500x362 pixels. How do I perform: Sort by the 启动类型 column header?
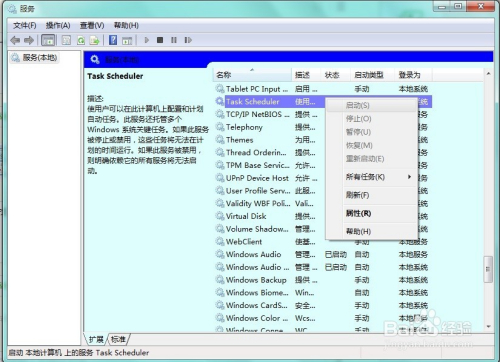372,75
